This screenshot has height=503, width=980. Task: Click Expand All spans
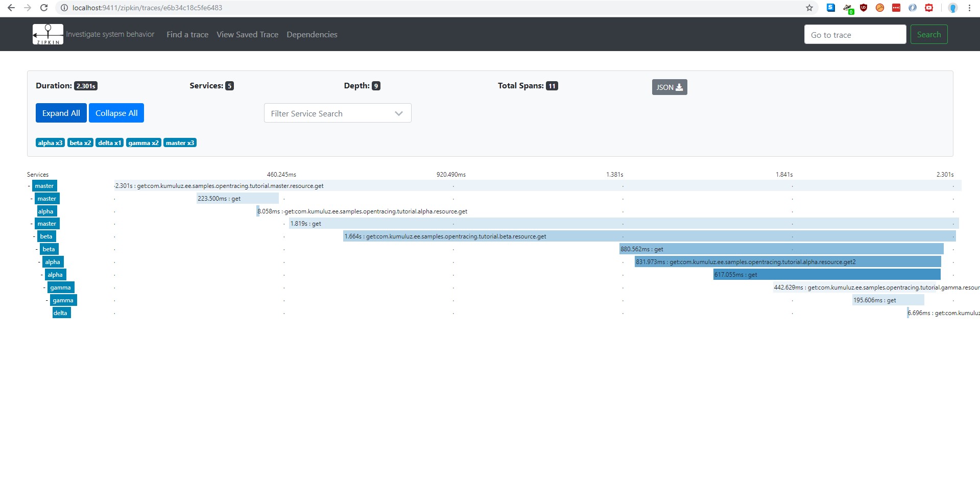pyautogui.click(x=61, y=113)
